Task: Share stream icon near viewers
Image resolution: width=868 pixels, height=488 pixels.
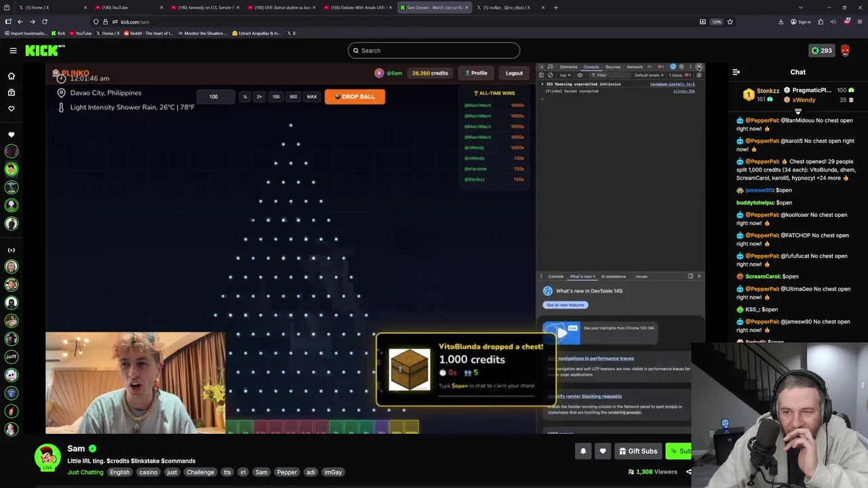Action: pyautogui.click(x=688, y=472)
